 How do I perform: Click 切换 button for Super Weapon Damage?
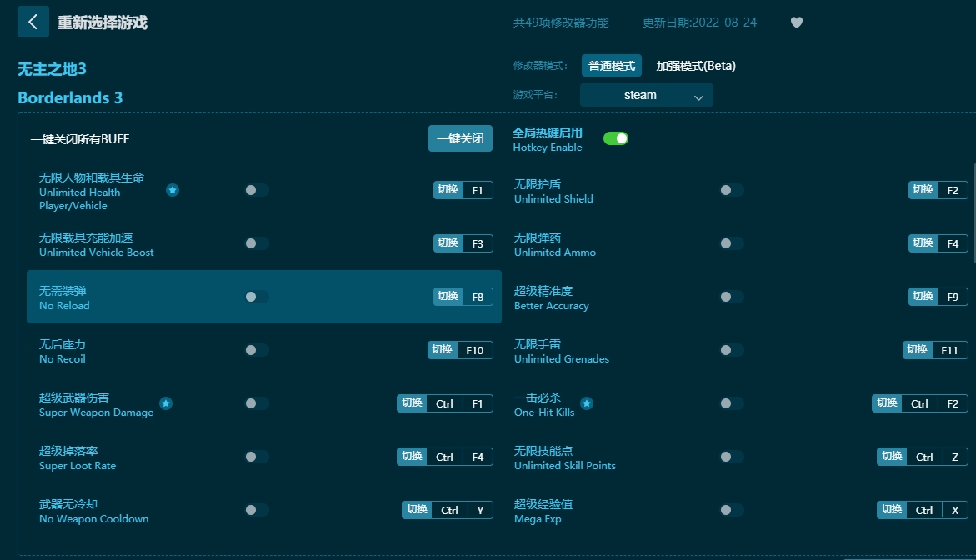[x=412, y=403]
